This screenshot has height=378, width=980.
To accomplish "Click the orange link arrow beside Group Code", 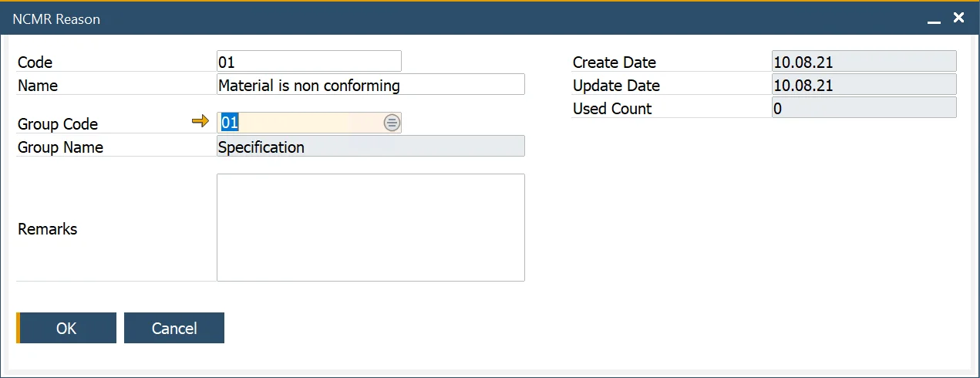I will (200, 122).
